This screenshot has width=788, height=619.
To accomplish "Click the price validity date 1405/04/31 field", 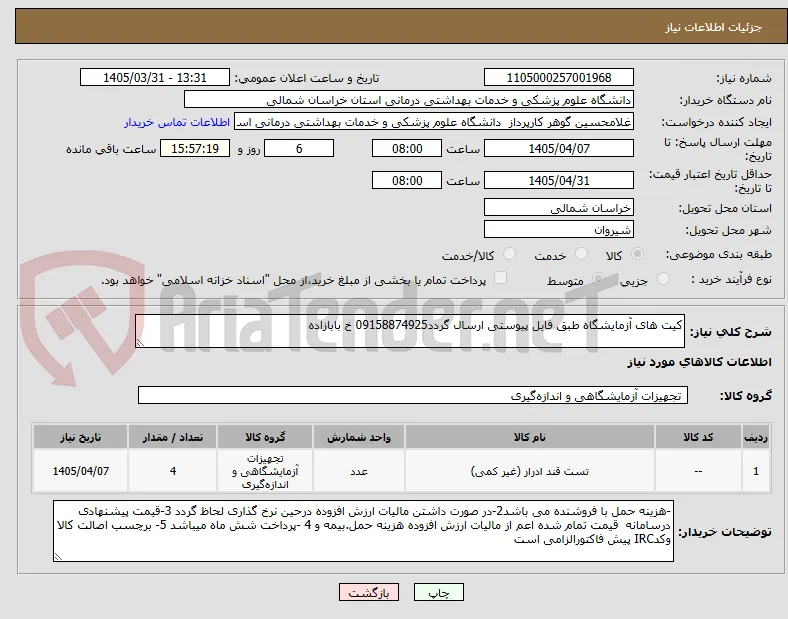I will [x=559, y=180].
